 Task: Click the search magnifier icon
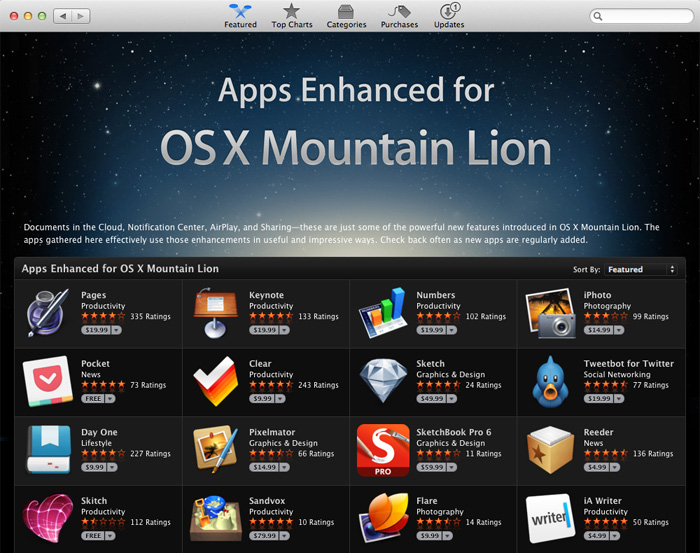[598, 17]
